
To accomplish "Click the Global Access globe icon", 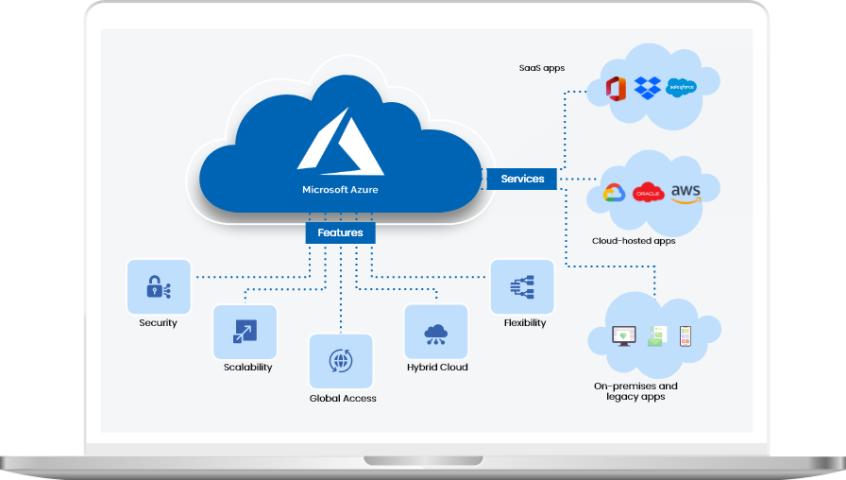I will click(340, 361).
